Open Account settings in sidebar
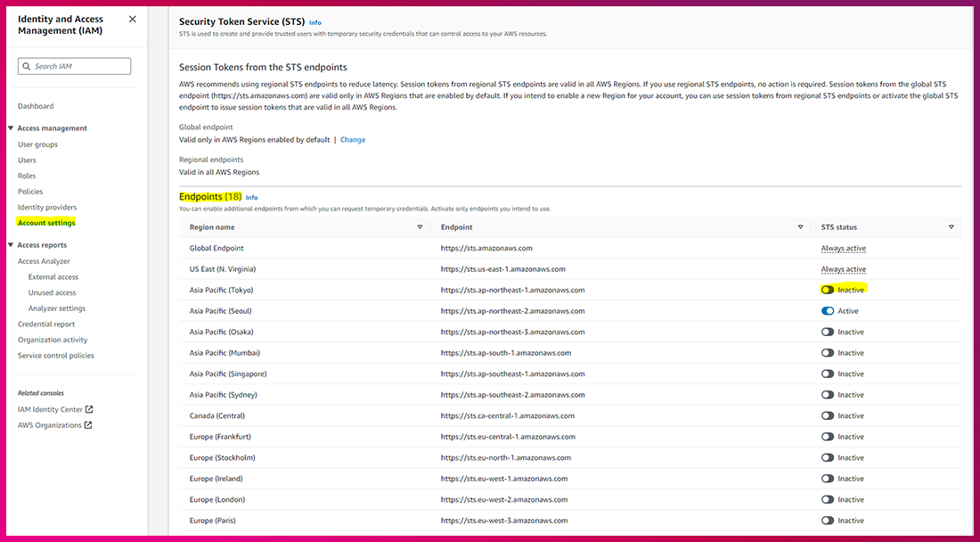980x542 pixels. pos(46,223)
